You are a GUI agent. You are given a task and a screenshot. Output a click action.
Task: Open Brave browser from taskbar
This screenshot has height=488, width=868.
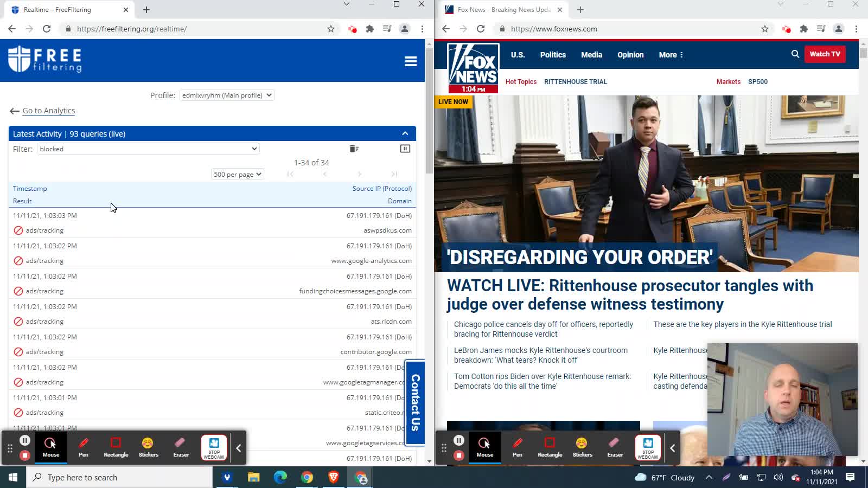click(333, 477)
